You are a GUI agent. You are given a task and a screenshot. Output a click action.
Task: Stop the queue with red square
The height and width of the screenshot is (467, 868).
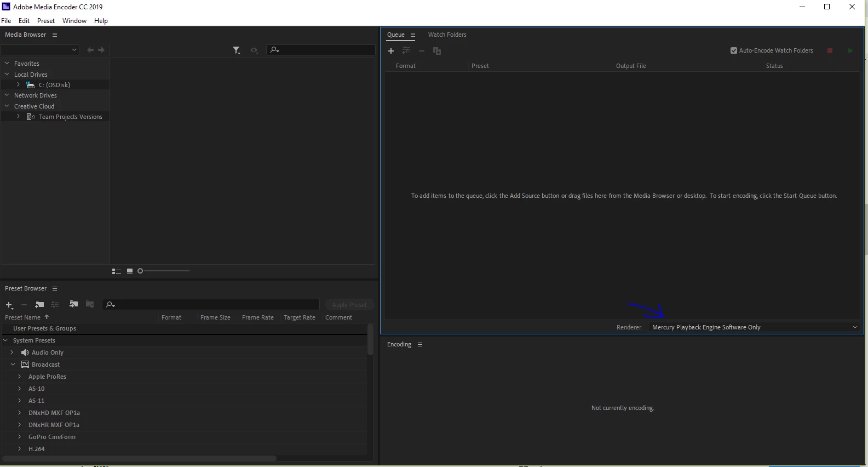[x=830, y=50]
